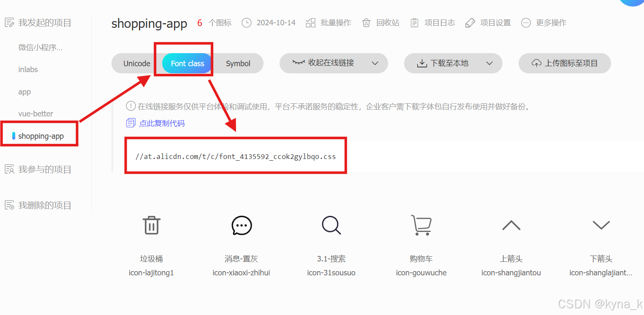Screen dimensions: 644x315
Task: Click the font CSS link at.alicdn.com
Action: pos(236,156)
